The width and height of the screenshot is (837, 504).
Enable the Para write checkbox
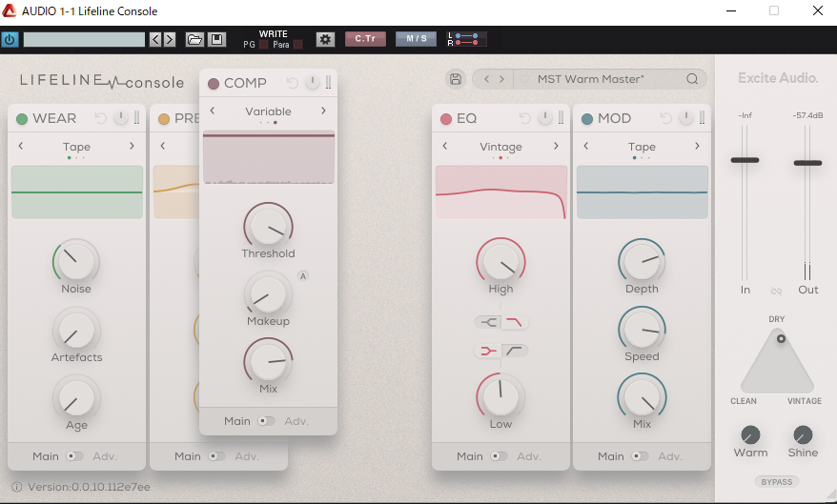(297, 45)
